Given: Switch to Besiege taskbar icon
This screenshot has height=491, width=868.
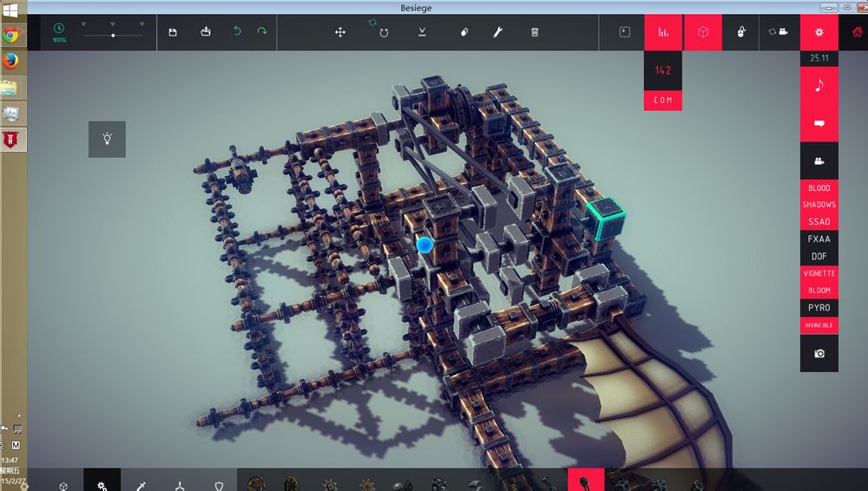Looking at the screenshot, I should [x=10, y=140].
